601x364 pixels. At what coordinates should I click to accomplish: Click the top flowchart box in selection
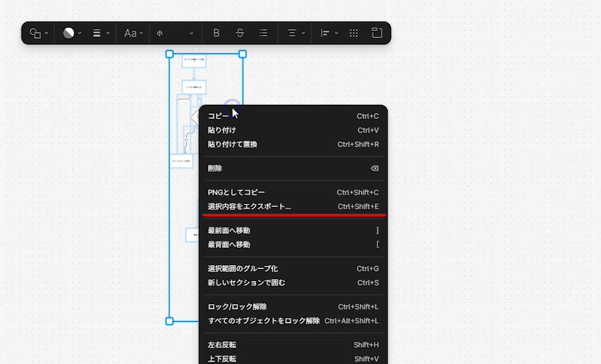point(193,61)
